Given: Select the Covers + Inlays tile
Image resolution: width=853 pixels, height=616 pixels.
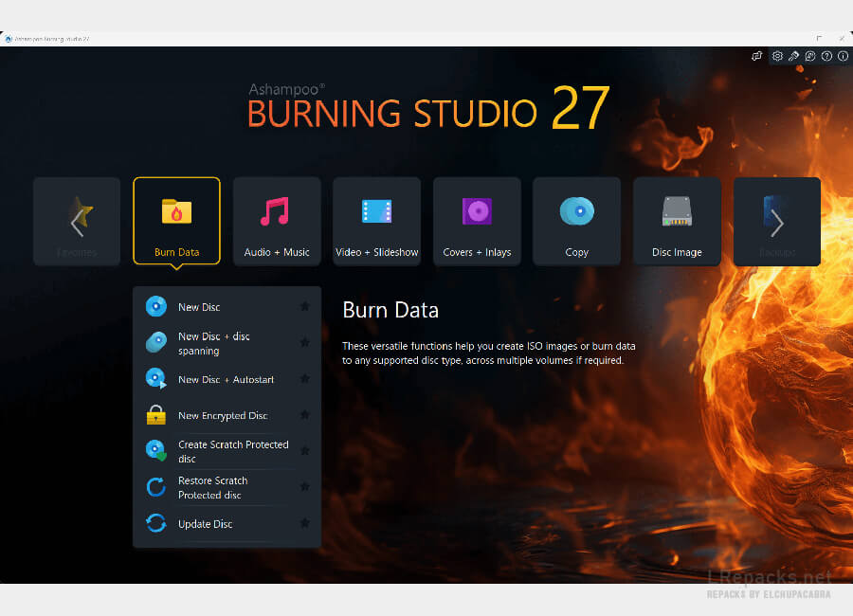Looking at the screenshot, I should click(477, 221).
